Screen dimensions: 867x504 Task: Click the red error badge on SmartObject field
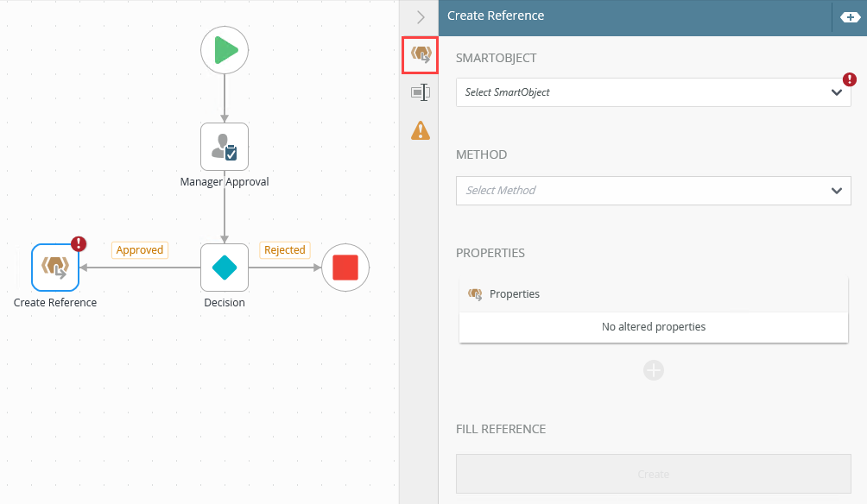point(850,79)
